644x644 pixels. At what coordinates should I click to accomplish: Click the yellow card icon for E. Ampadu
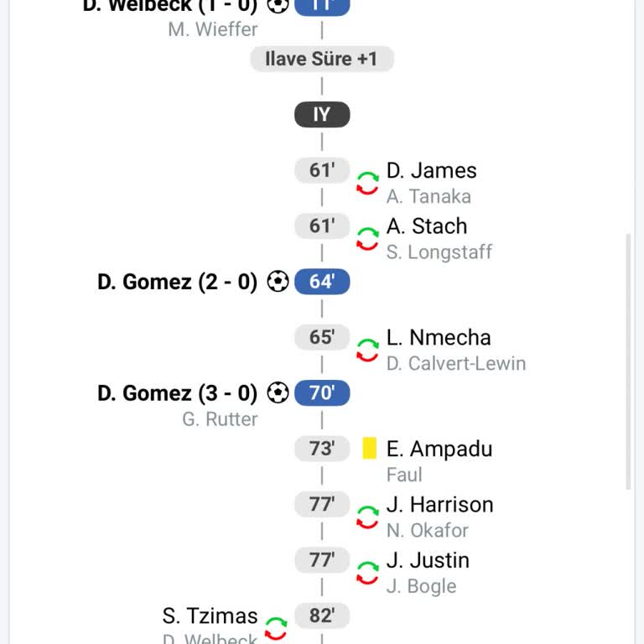click(369, 449)
